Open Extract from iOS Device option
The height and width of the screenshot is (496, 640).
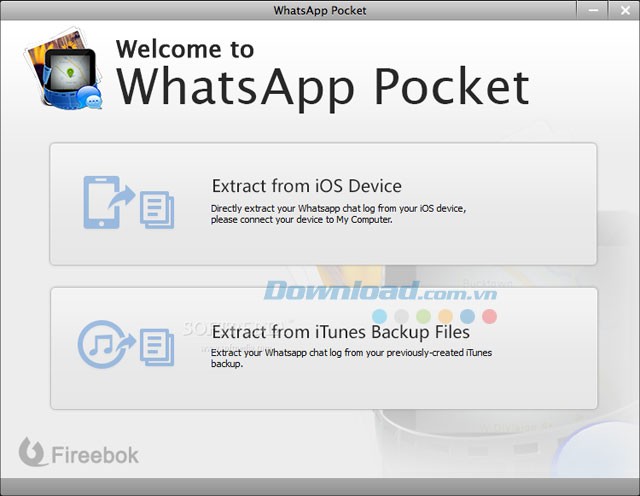323,204
